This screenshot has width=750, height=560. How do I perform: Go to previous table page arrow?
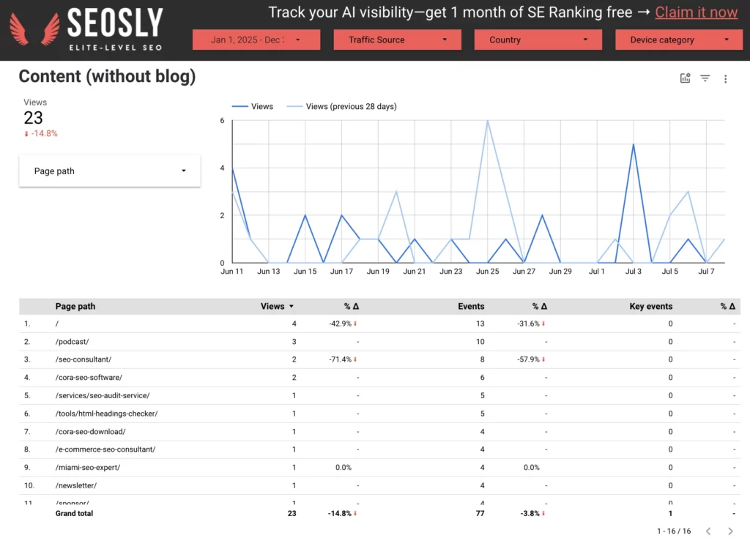[x=708, y=531]
